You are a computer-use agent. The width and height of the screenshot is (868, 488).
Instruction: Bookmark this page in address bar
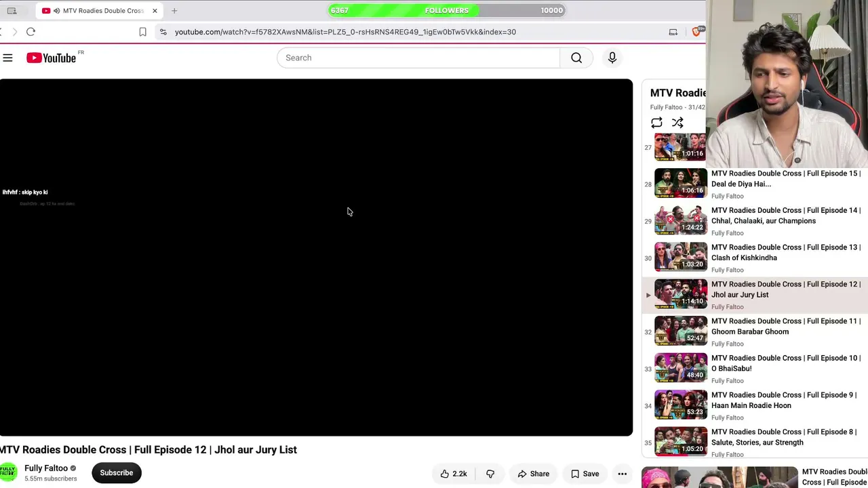pos(142,32)
